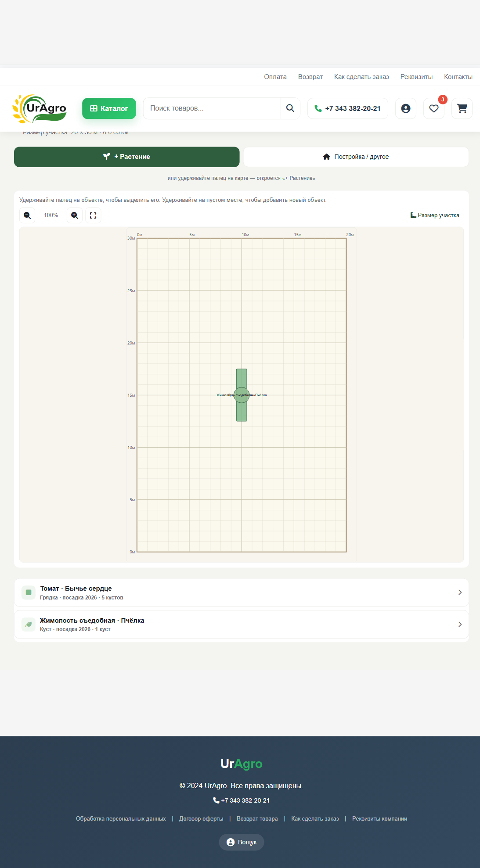
Task: Click the Постройка / другое button
Action: pyautogui.click(x=356, y=157)
